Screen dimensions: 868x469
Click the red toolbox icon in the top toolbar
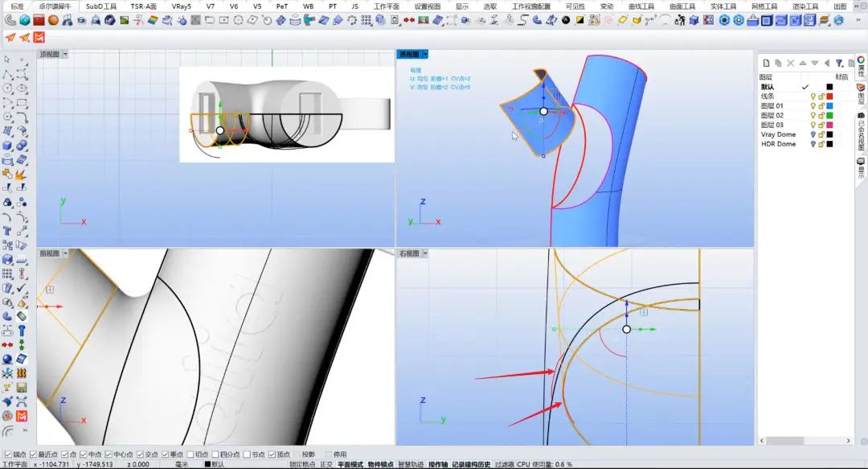[x=38, y=19]
